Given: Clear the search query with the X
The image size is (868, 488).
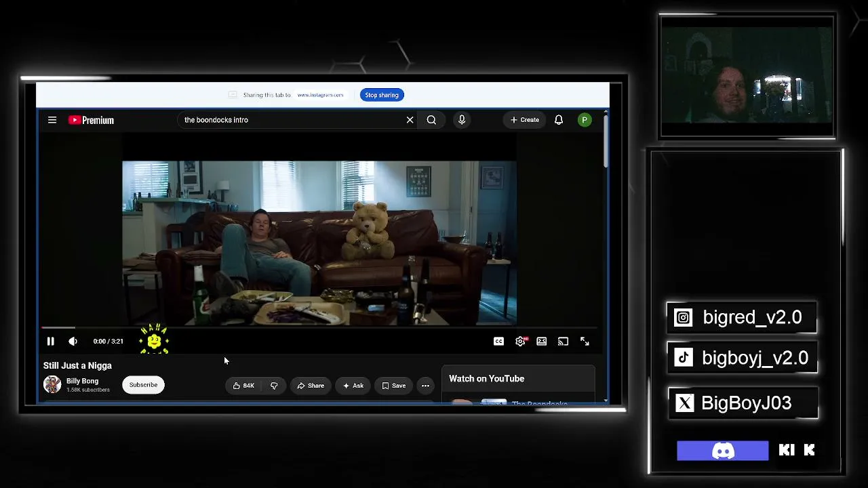Looking at the screenshot, I should 410,120.
